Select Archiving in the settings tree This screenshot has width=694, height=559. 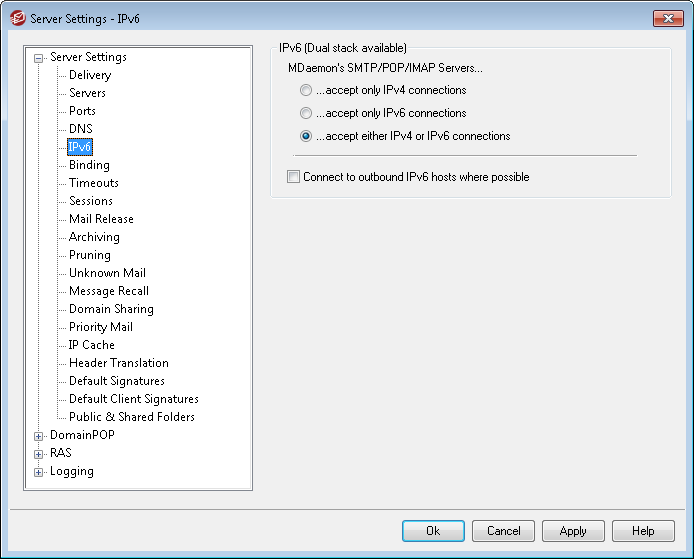click(94, 237)
